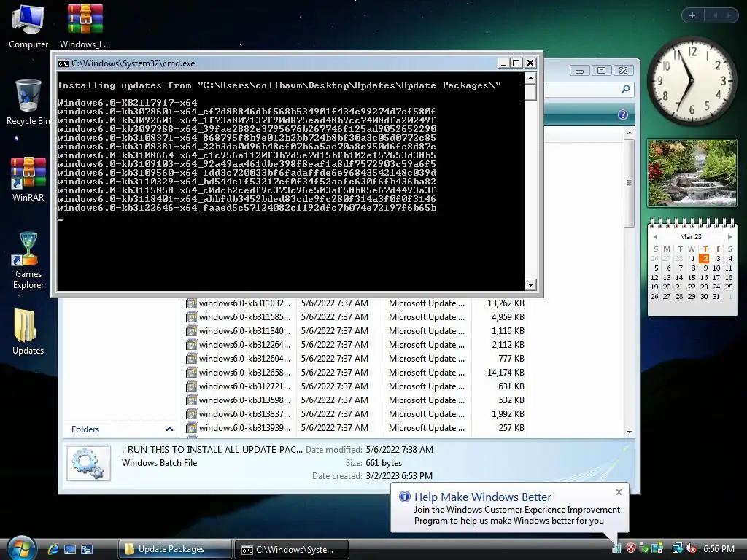Click the Explorer search input box

point(581,89)
